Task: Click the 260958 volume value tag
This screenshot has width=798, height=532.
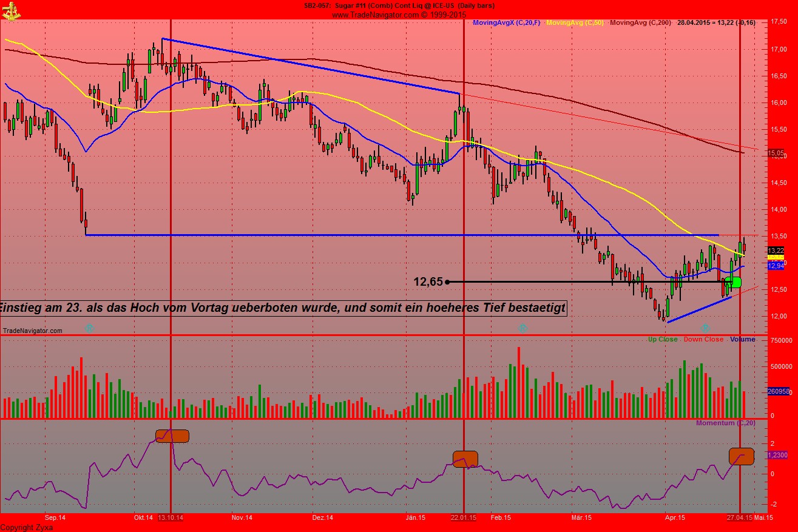Action: [x=779, y=391]
